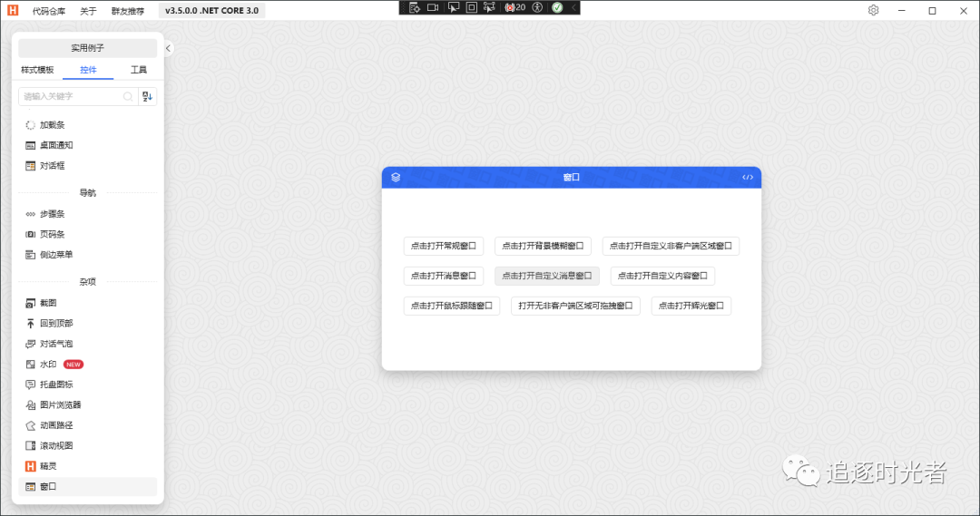Switch to the 样式模板 tab
Image resolution: width=980 pixels, height=516 pixels.
[37, 70]
